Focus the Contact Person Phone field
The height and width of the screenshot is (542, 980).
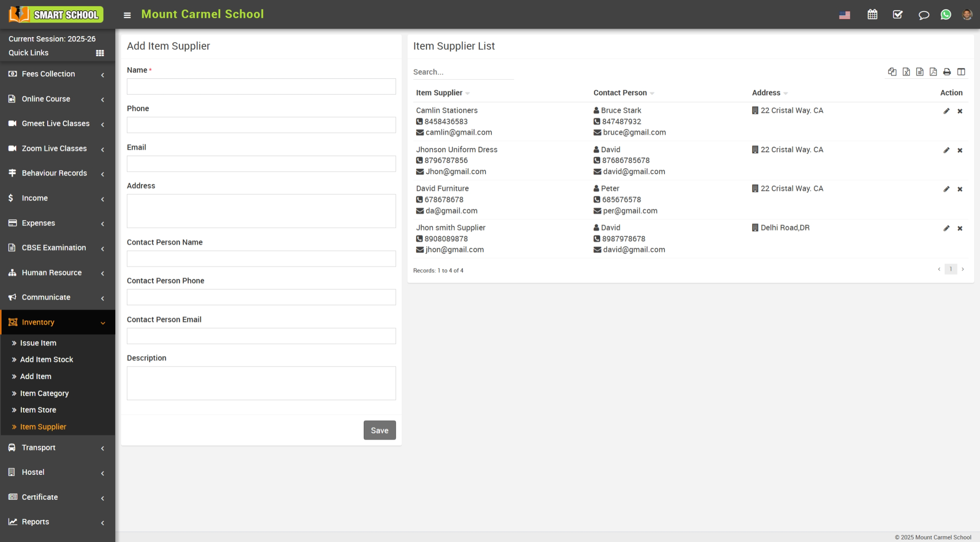pyautogui.click(x=261, y=297)
